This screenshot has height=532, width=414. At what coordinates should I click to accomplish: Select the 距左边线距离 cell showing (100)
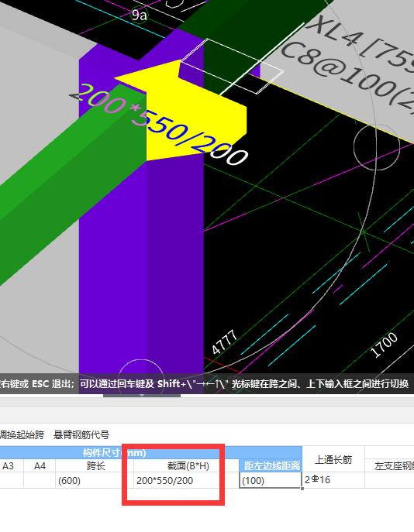coord(271,480)
